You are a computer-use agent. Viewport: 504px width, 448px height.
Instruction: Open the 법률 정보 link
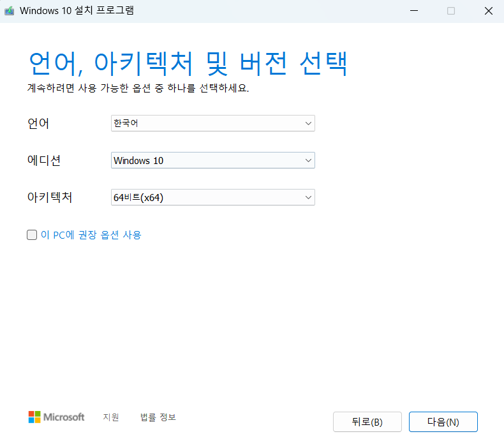[x=158, y=417]
